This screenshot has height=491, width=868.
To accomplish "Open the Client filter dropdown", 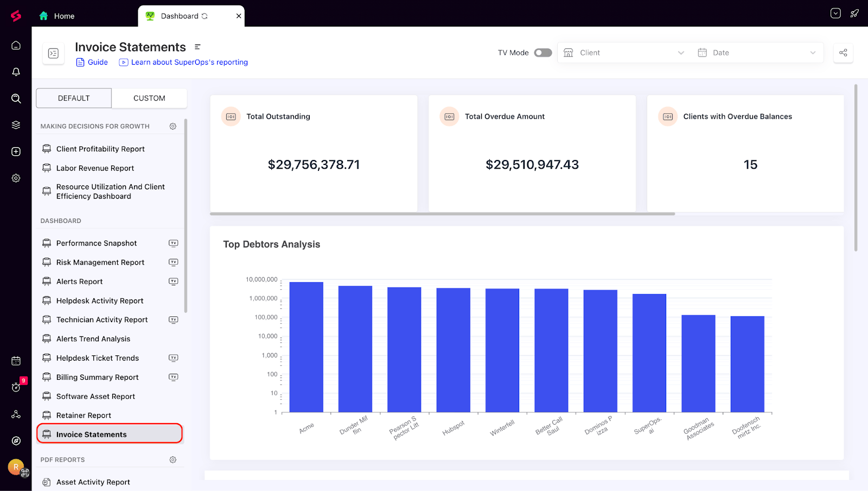I will coord(624,53).
